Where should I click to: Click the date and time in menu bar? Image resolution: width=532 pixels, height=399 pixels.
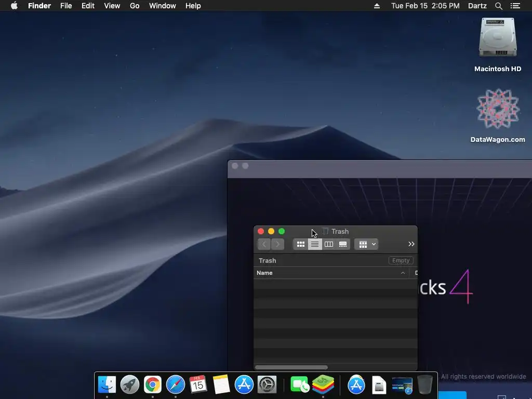coord(425,6)
